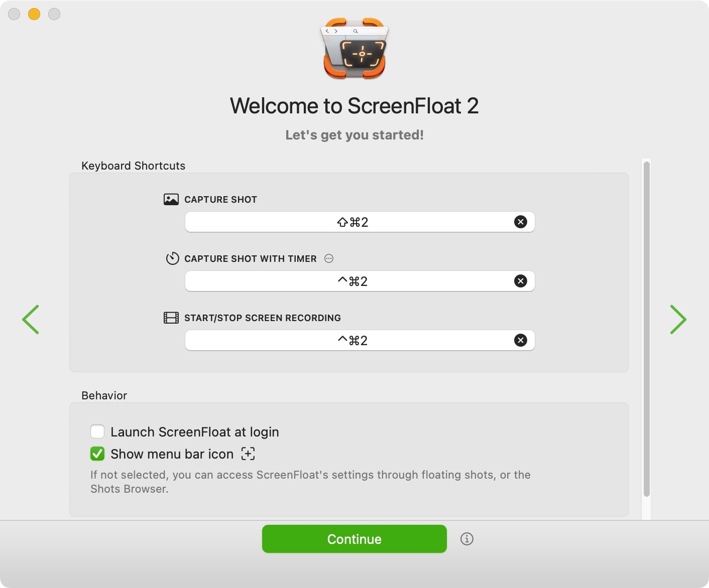Continue to the next setup step
The height and width of the screenshot is (588, 709).
tap(354, 539)
